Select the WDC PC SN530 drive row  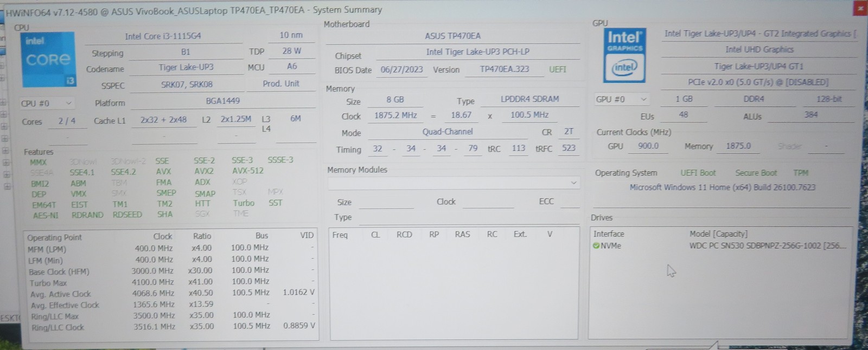click(720, 246)
